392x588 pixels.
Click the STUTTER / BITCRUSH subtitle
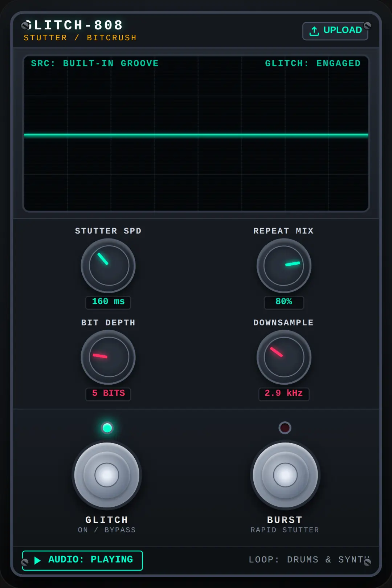click(80, 38)
